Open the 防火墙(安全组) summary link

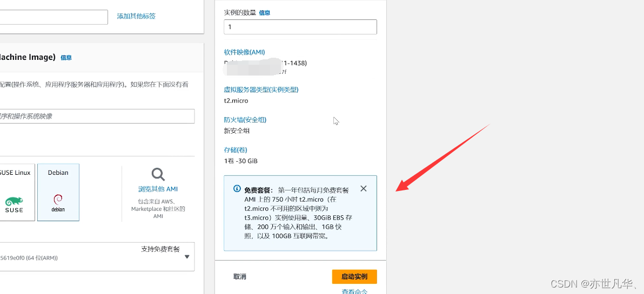245,120
